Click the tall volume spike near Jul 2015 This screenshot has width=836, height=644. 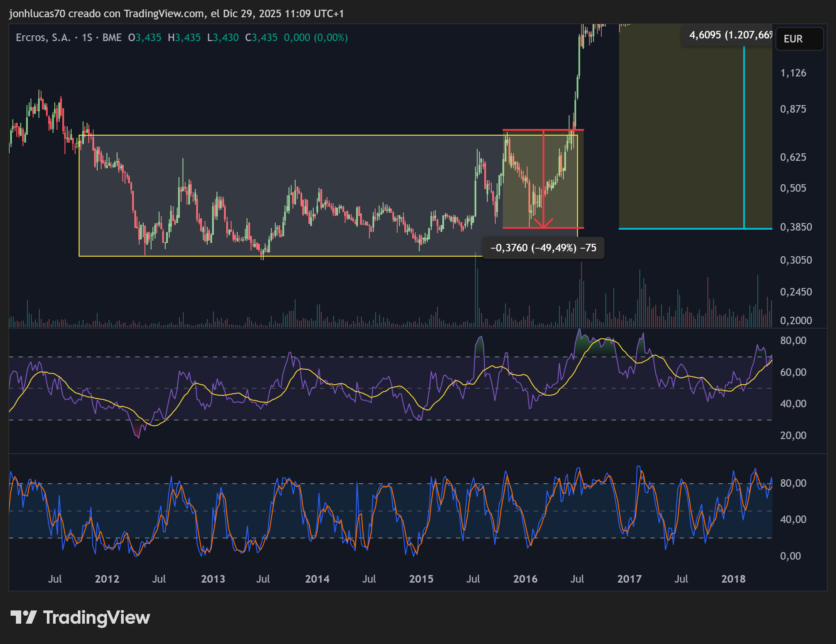tap(476, 287)
